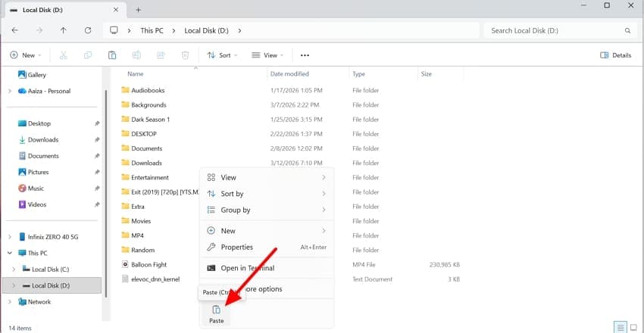Click the Share toolbar icon
This screenshot has width=644, height=333.
161,55
